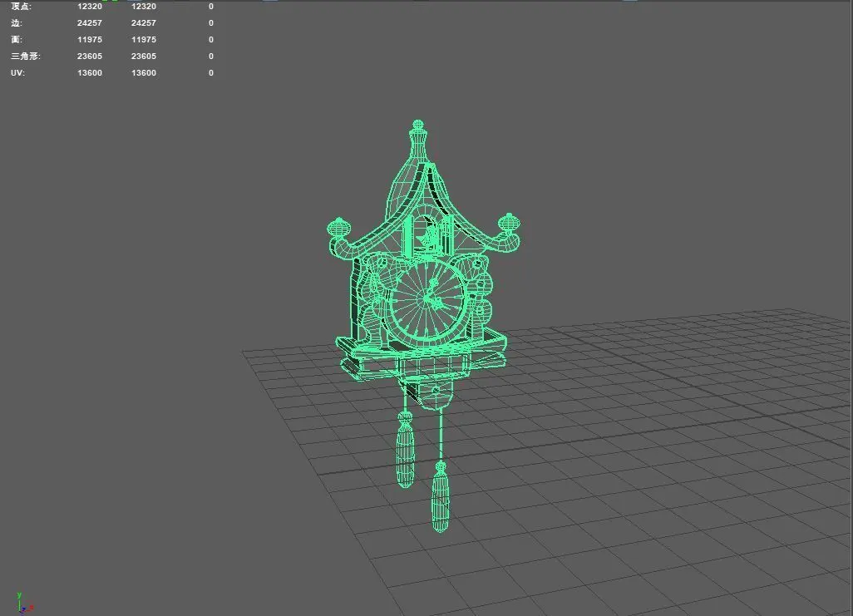Select the cuckoo bird in the roof window
The image size is (853, 616).
429,238
